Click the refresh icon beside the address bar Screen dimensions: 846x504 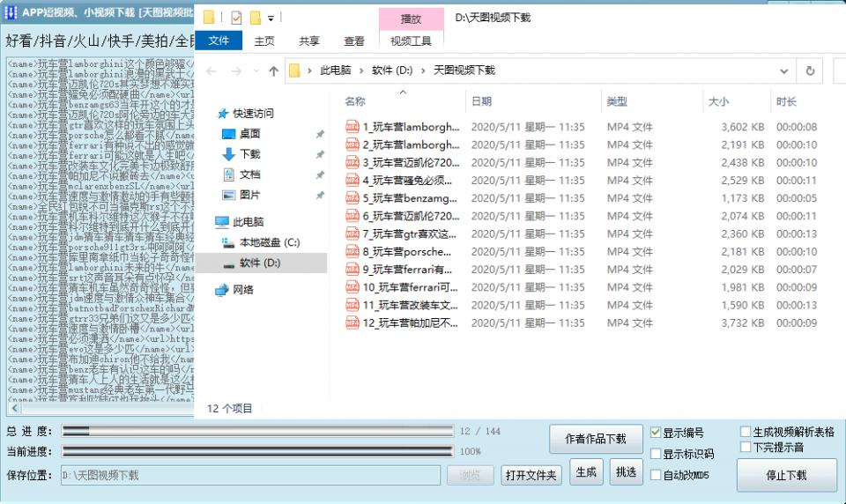click(809, 70)
